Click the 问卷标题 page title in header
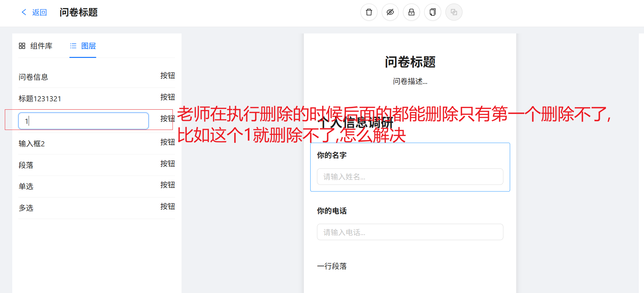644x293 pixels. (79, 12)
